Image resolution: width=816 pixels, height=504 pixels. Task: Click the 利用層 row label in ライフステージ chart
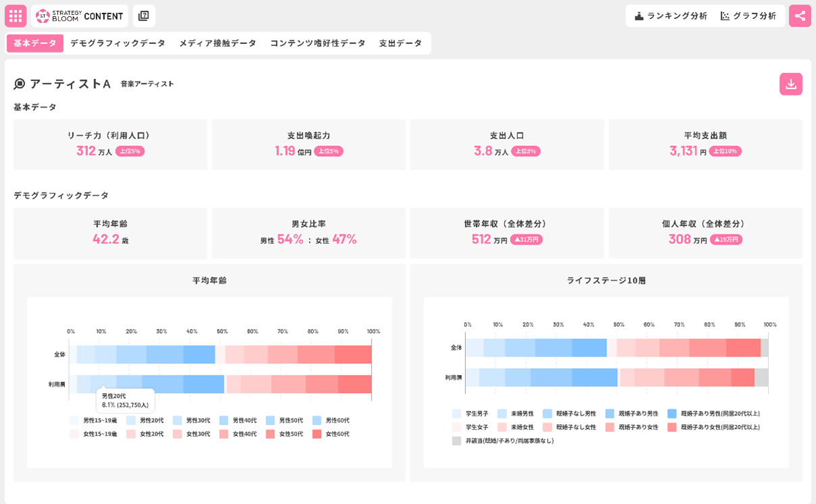tap(454, 377)
